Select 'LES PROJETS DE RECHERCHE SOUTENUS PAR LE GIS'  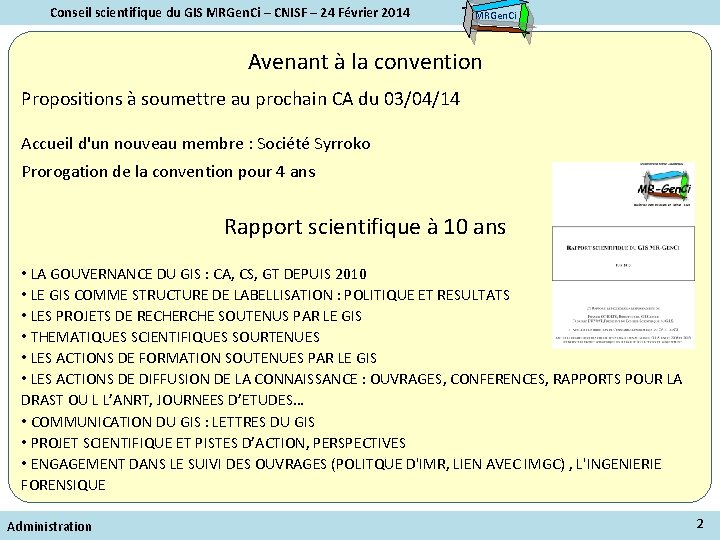[x=191, y=316]
